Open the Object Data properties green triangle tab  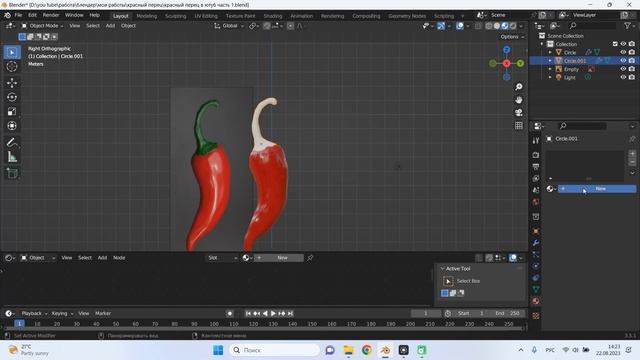[x=536, y=289]
